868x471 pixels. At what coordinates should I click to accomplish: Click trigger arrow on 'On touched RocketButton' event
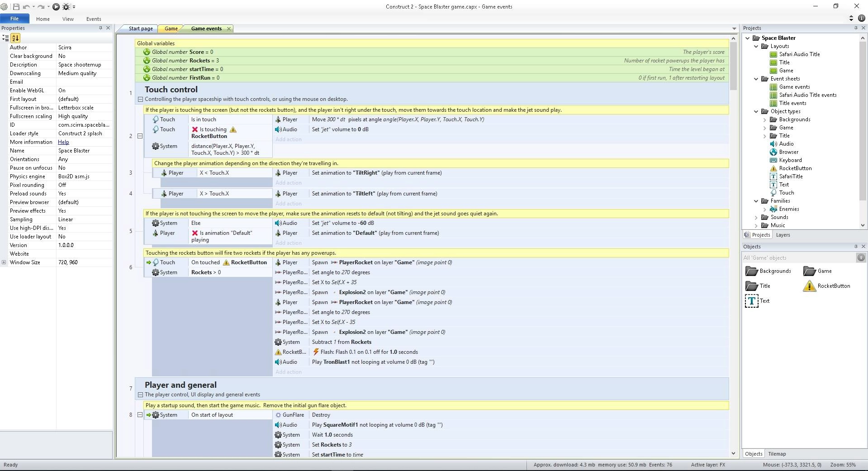pyautogui.click(x=148, y=262)
